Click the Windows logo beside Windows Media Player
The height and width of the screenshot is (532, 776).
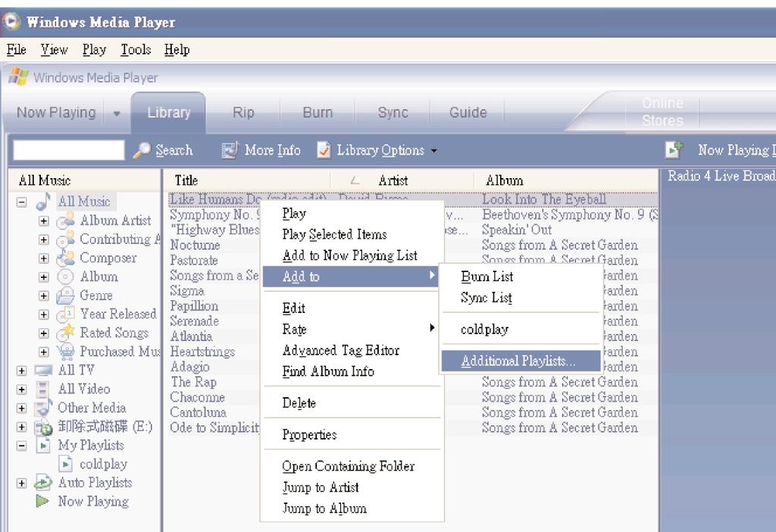pos(18,77)
